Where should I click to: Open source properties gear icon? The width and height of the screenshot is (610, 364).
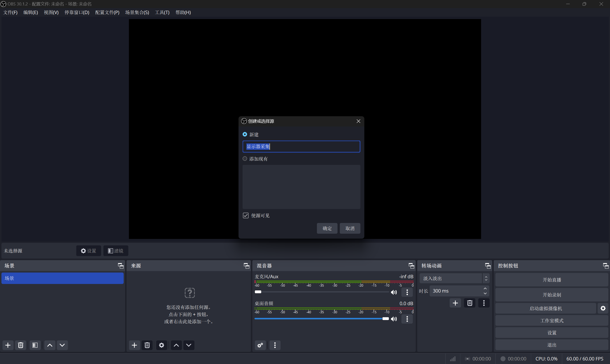point(161,345)
